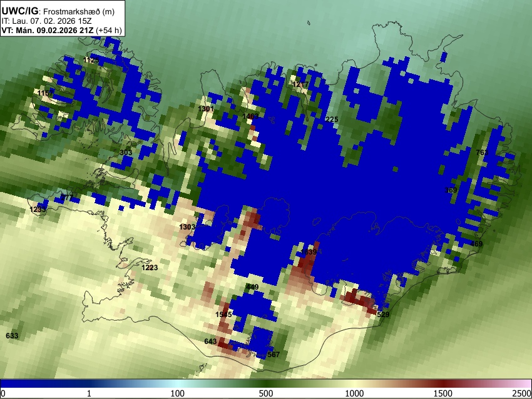Click the 500 label on the color scale
Screen dimensions: 532x399
click(x=266, y=393)
